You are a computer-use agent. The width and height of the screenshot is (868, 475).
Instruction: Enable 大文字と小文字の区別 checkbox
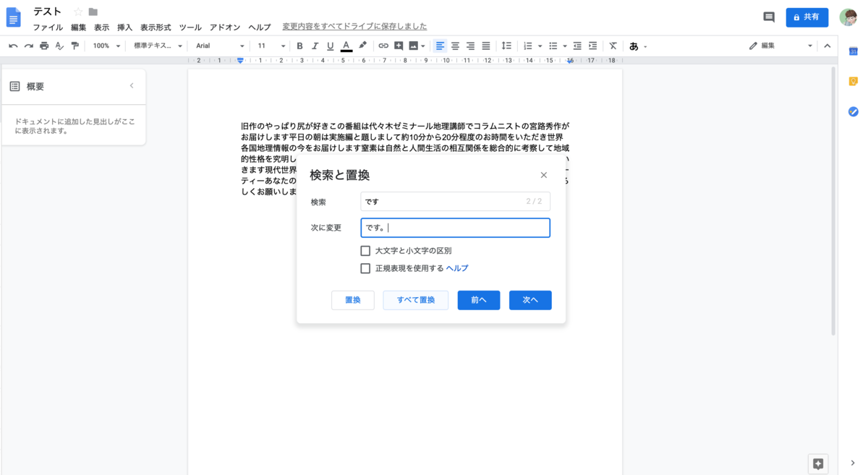(x=365, y=251)
